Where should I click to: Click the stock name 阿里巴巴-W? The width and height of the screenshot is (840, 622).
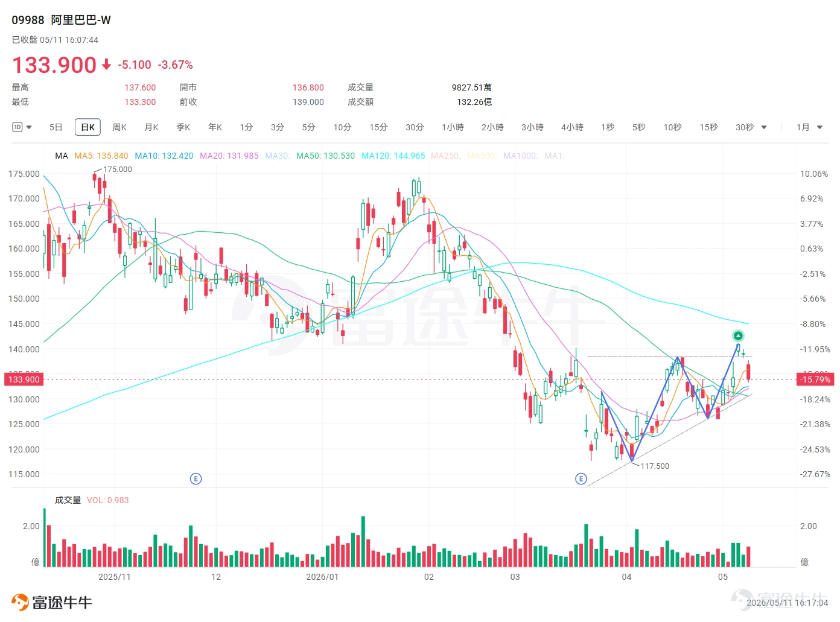(81, 20)
